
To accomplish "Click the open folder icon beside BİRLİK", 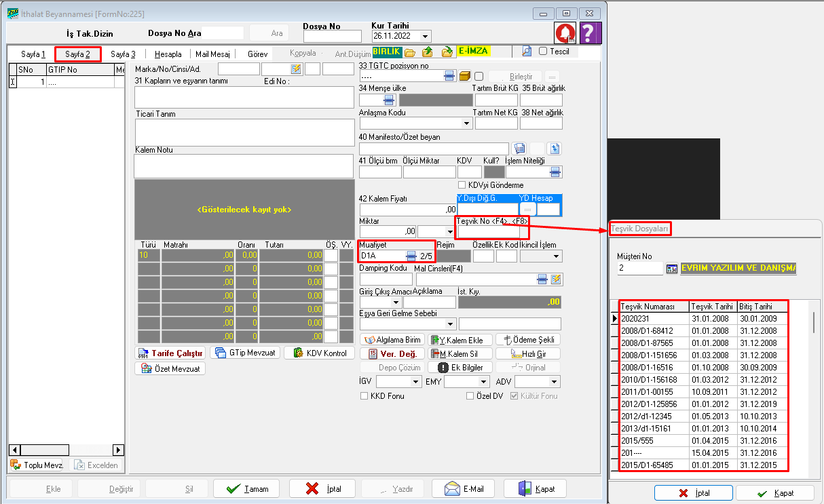I will tap(410, 52).
